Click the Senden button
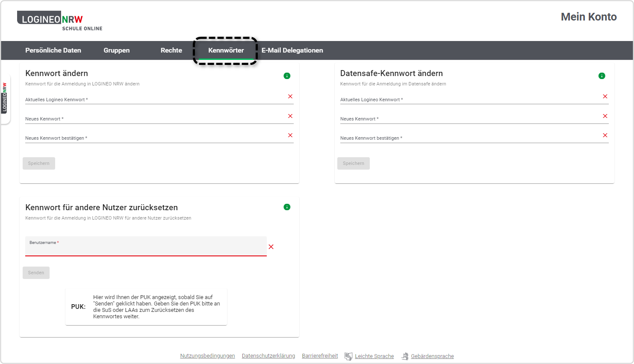Screen dimensions: 634x364 coord(36,273)
